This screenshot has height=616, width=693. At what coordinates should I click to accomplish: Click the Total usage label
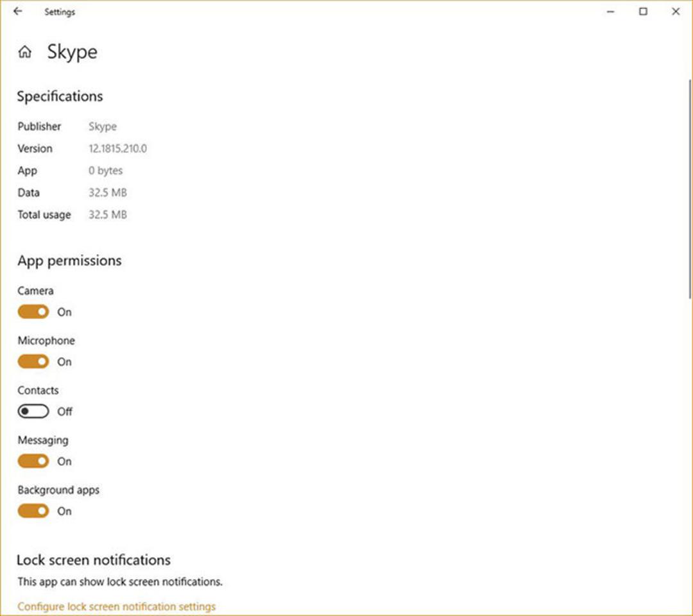(x=44, y=215)
